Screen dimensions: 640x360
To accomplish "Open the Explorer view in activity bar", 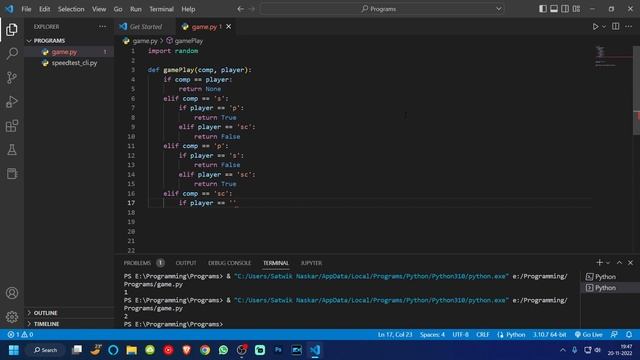I will point(12,29).
